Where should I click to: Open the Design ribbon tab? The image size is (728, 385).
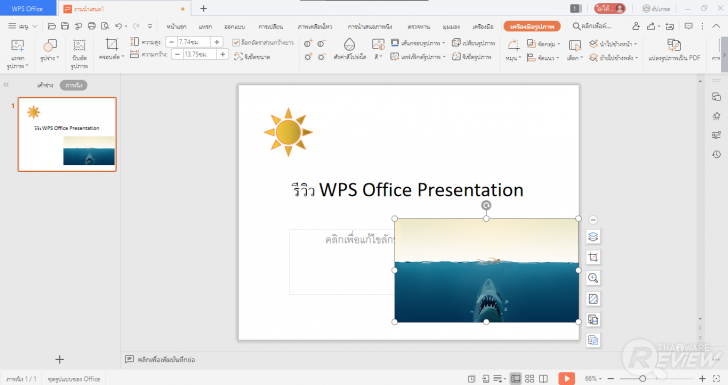click(234, 26)
